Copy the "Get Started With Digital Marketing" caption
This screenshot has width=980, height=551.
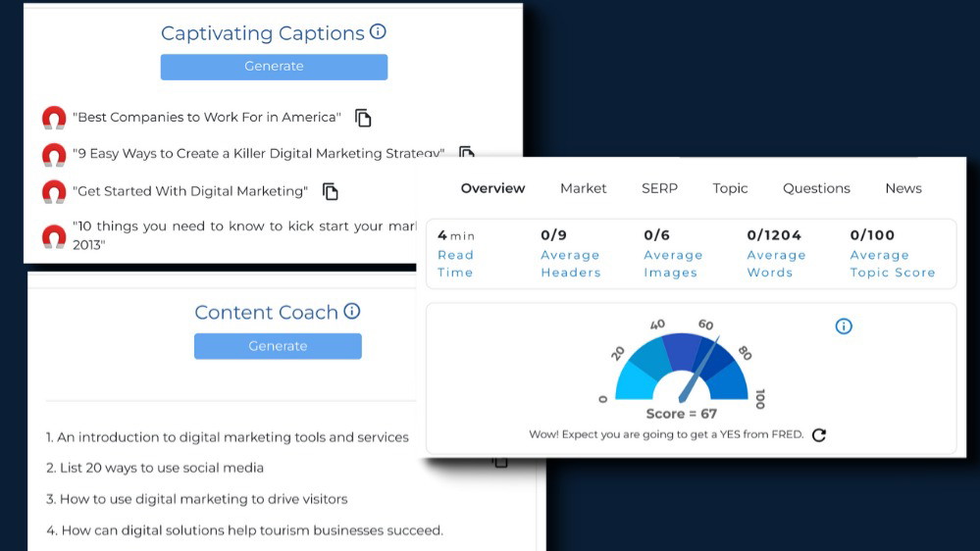(x=331, y=191)
